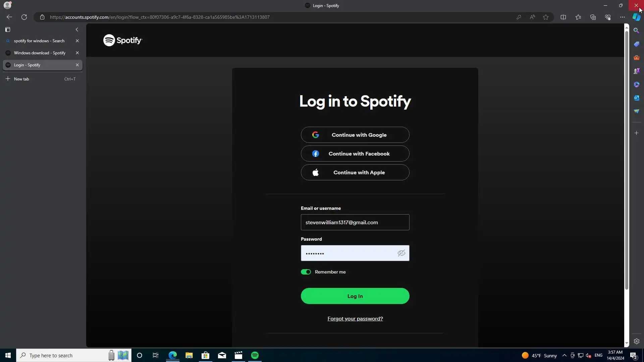This screenshot has height=362, width=644.
Task: Open Outlook icon in Edge sidebar
Action: pyautogui.click(x=636, y=98)
